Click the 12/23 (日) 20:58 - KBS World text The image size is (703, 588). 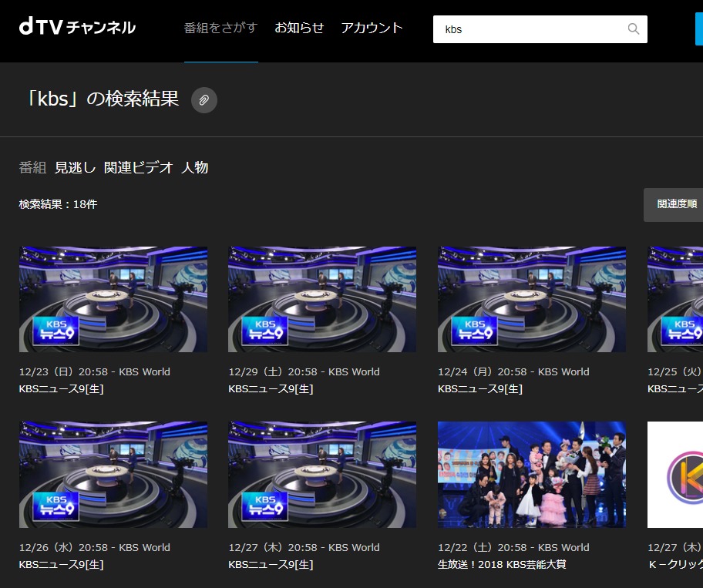pyautogui.click(x=95, y=372)
